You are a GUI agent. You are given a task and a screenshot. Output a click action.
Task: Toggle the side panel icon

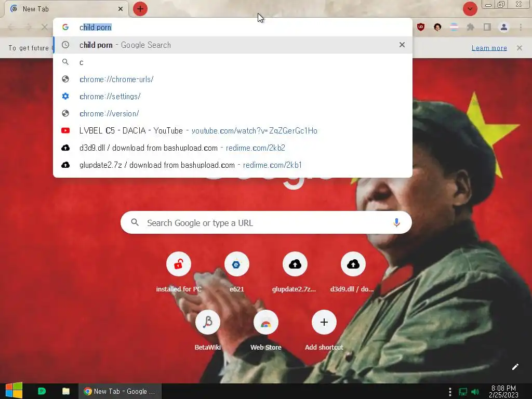tap(487, 27)
